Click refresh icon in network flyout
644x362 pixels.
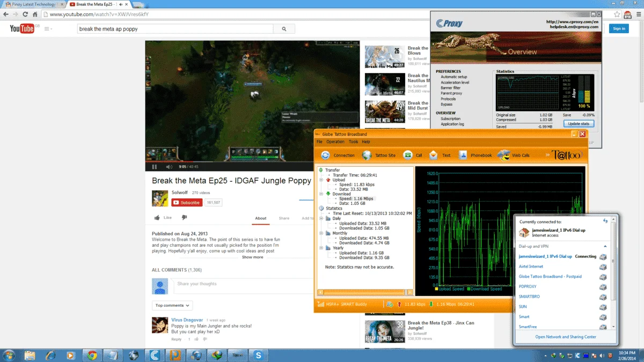tap(605, 221)
